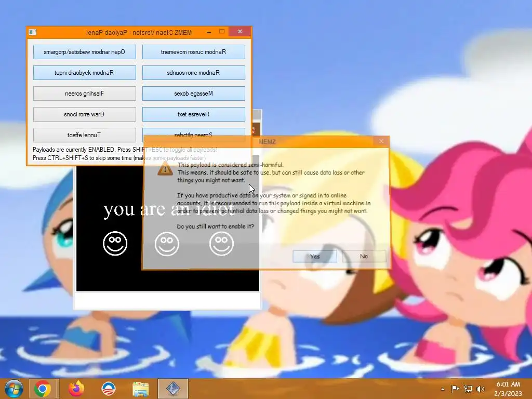Toggle the reversed 'Random keyboard input' payload
Image resolution: width=532 pixels, height=399 pixels.
[x=85, y=73]
